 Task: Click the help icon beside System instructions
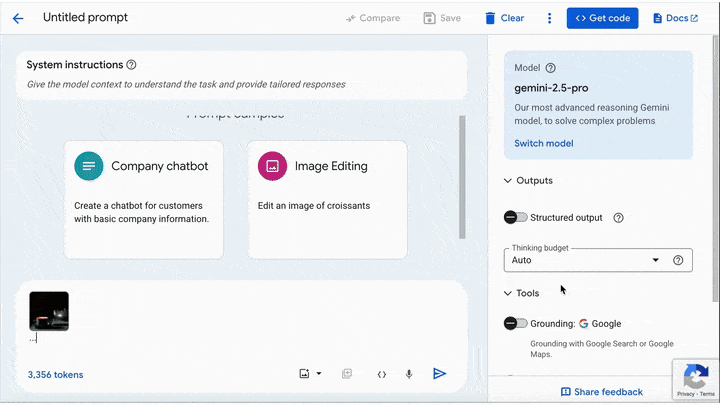point(132,65)
